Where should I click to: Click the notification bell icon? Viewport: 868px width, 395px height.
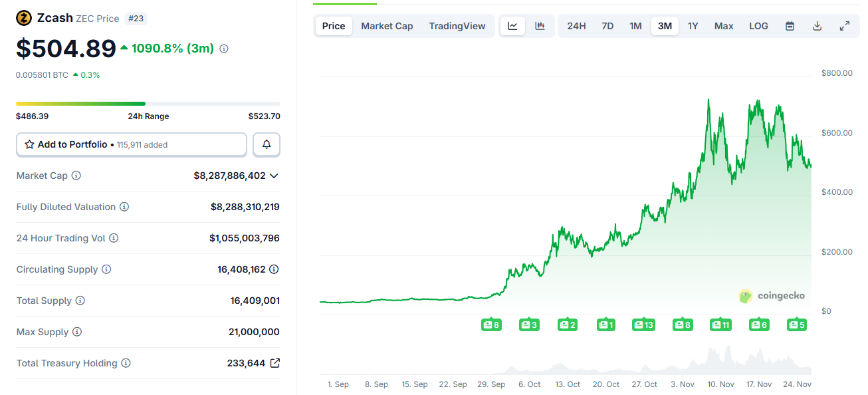coord(266,144)
